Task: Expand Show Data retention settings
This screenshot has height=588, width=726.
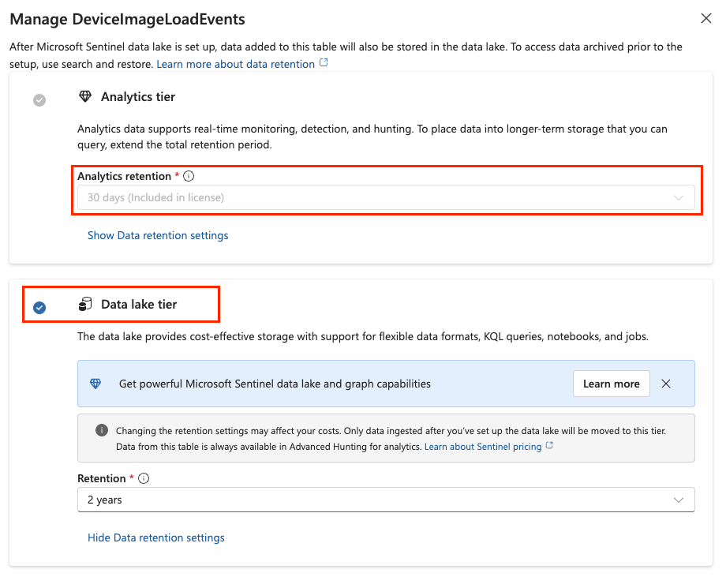Action: coord(158,235)
